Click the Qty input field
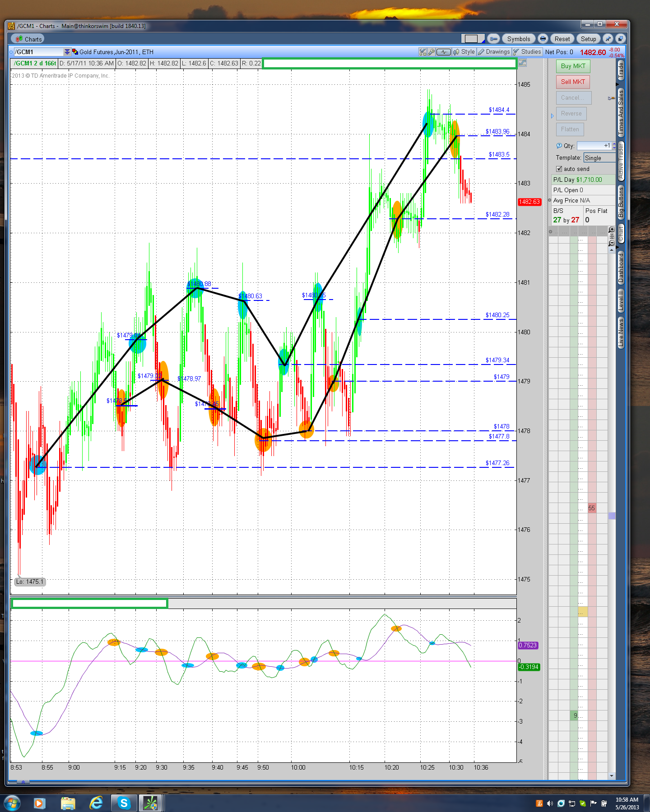The height and width of the screenshot is (812, 650). (x=594, y=146)
